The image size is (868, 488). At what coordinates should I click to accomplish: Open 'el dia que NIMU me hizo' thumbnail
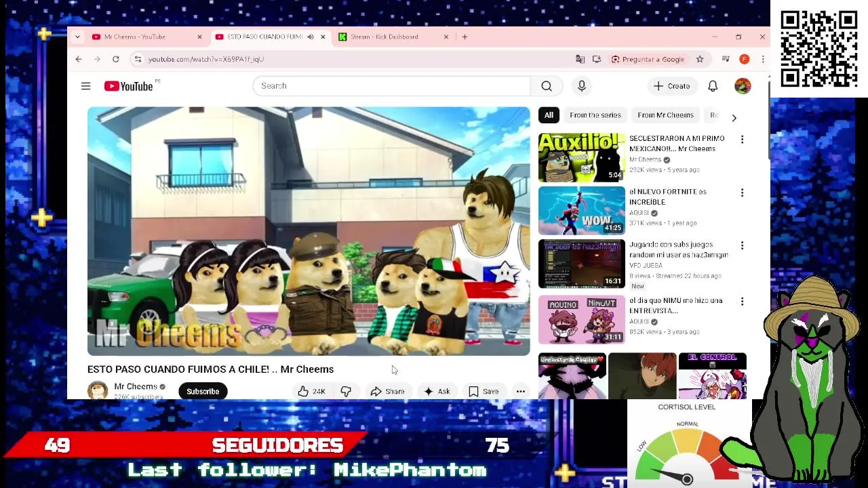tap(582, 320)
